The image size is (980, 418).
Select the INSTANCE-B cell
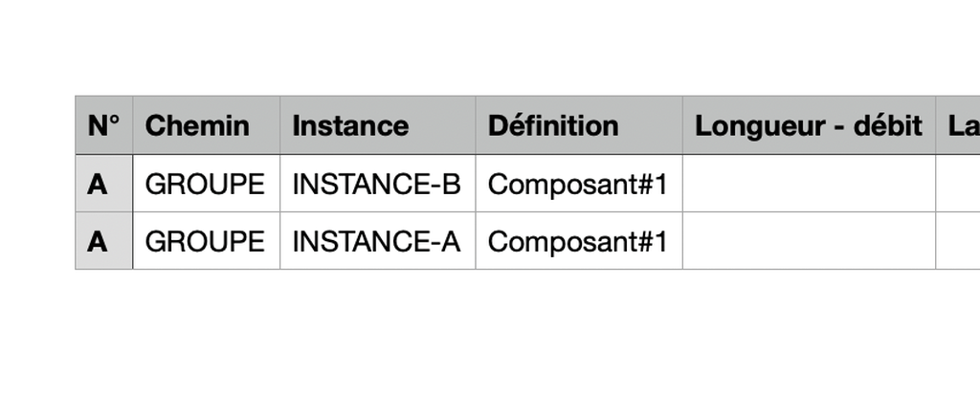click(x=377, y=183)
